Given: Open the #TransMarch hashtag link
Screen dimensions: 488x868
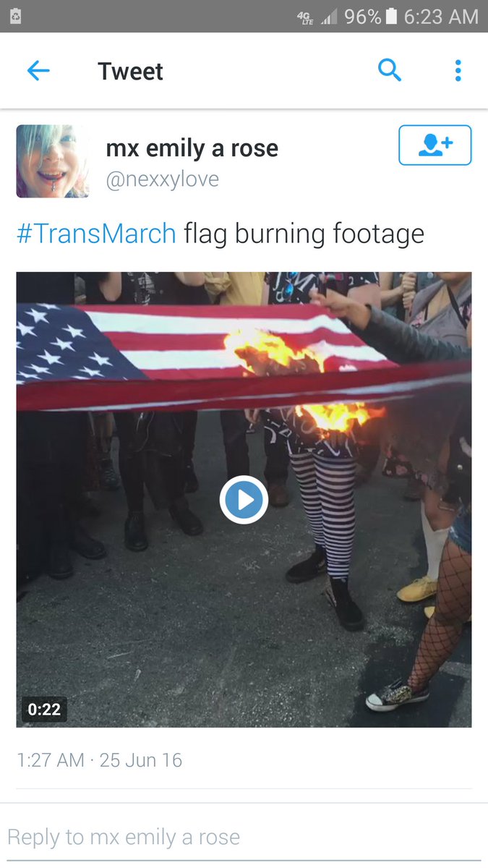Looking at the screenshot, I should pyautogui.click(x=96, y=234).
